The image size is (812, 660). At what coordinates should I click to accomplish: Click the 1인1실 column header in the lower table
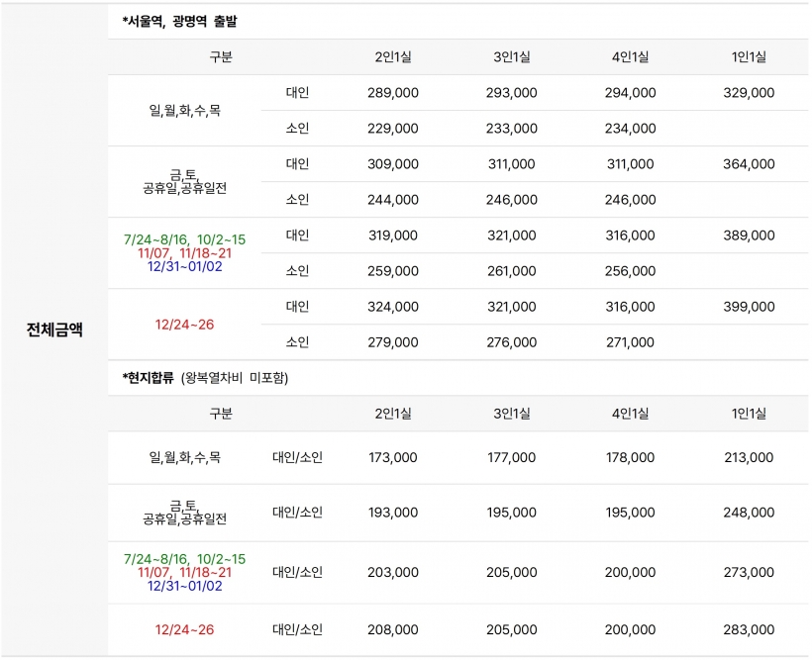pyautogui.click(x=749, y=414)
